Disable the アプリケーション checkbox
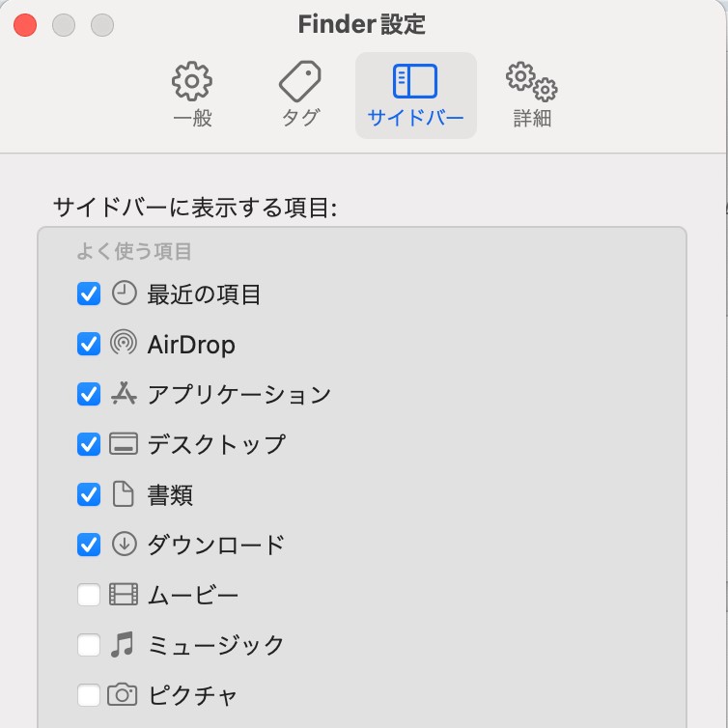The width and height of the screenshot is (728, 728). (89, 394)
